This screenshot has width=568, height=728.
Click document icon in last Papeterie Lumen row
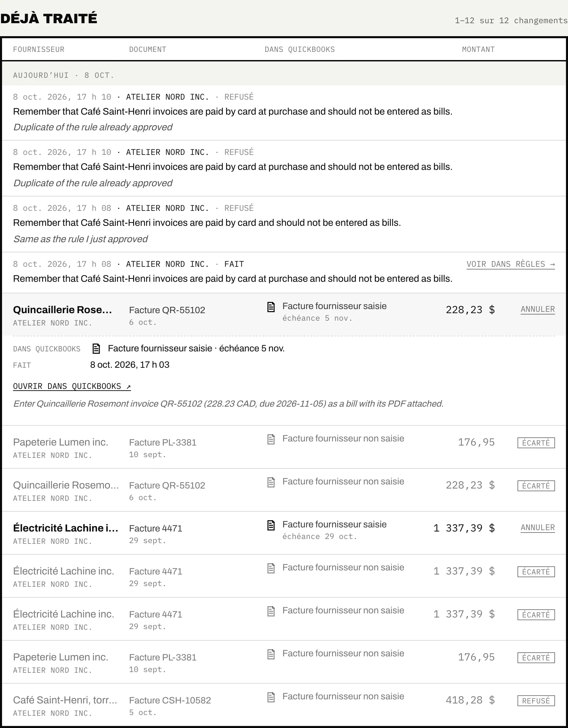coord(271,654)
